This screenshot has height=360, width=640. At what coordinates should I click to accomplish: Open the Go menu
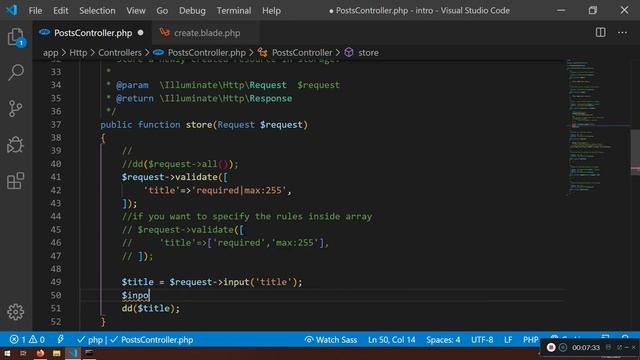162,11
